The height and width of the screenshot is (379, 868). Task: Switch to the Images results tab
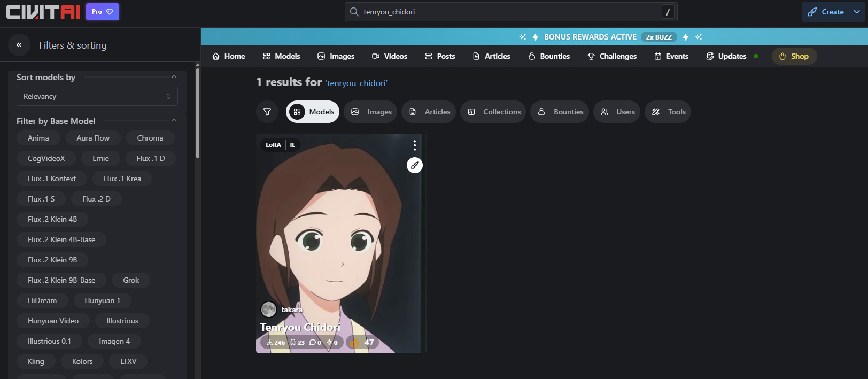point(370,112)
